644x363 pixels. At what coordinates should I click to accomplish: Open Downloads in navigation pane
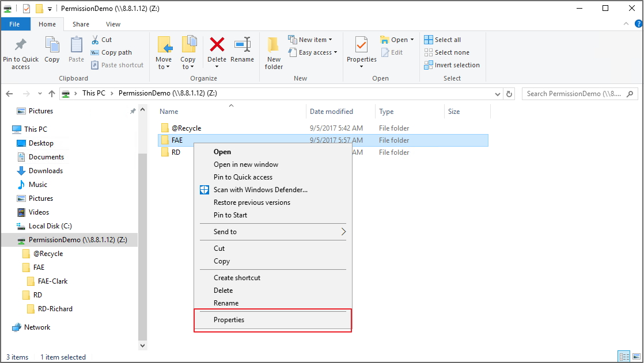[x=46, y=171]
